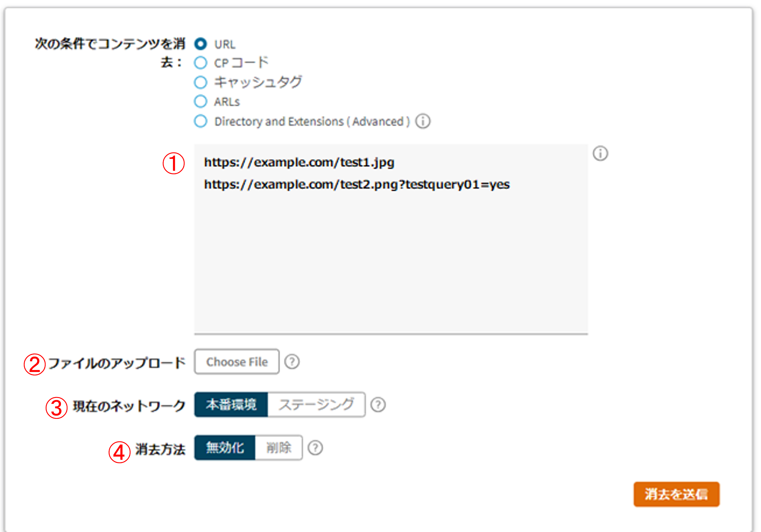Set purge method to 削除
This screenshot has height=532, width=761.
coord(278,448)
